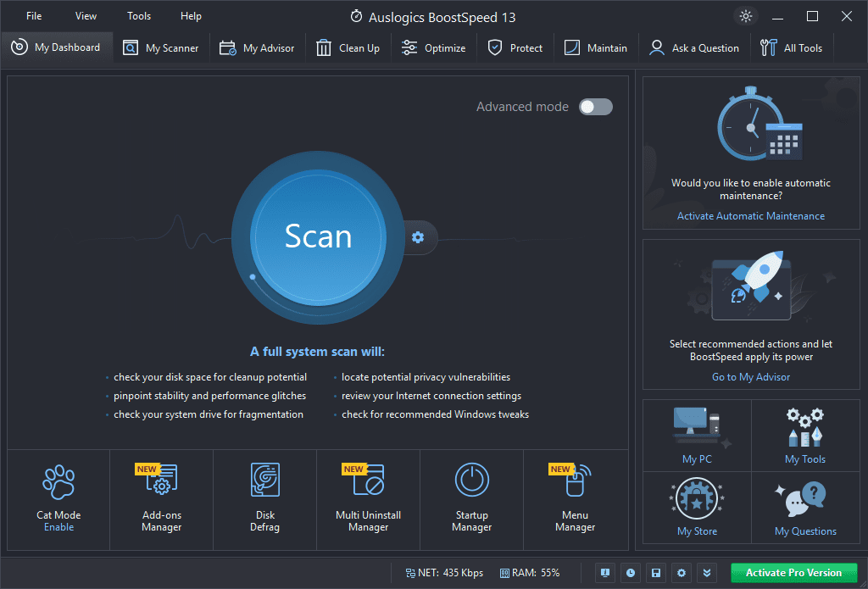The height and width of the screenshot is (589, 868).
Task: Open Add-ons Manager tool
Action: [x=162, y=500]
